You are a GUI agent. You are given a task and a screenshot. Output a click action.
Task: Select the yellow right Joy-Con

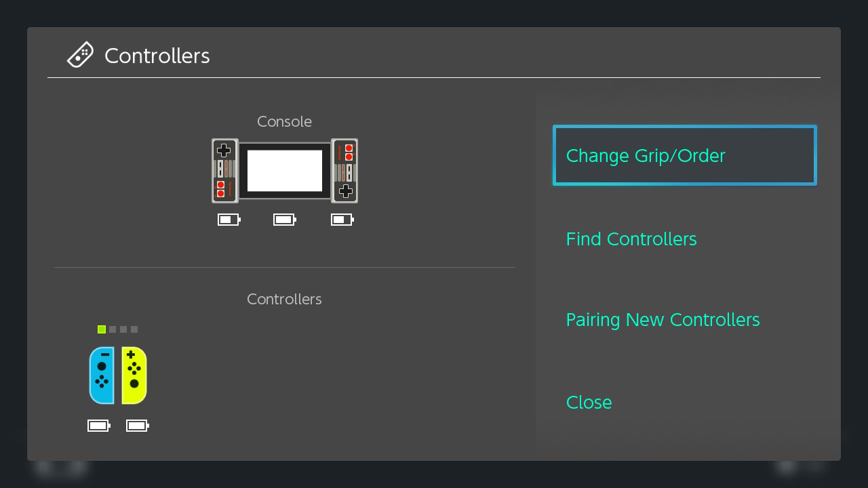(134, 375)
